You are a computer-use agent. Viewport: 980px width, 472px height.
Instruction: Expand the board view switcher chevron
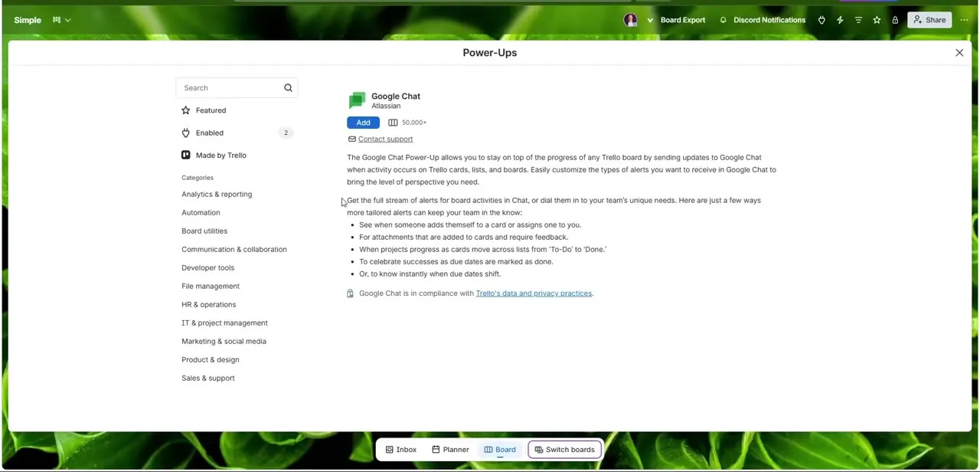pos(67,20)
